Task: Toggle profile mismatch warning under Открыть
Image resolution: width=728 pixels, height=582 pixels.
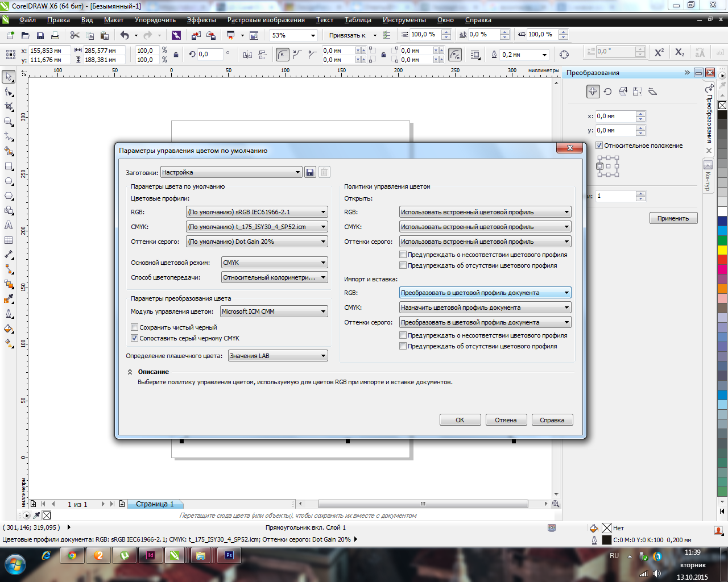Action: [x=403, y=255]
